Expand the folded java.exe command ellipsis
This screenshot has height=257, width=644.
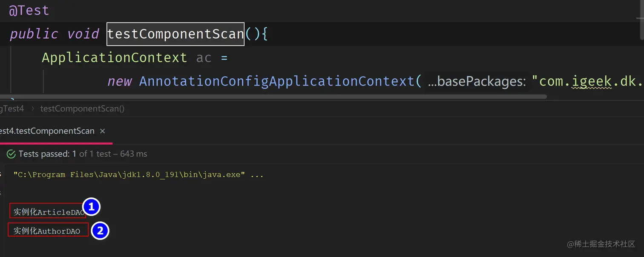coord(257,175)
